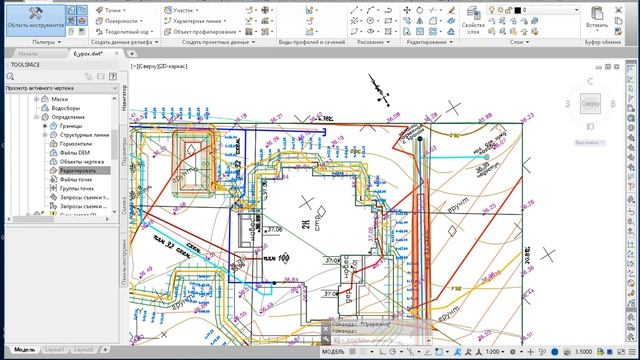Click the Toolspace help question icon

pyautogui.click(x=113, y=76)
